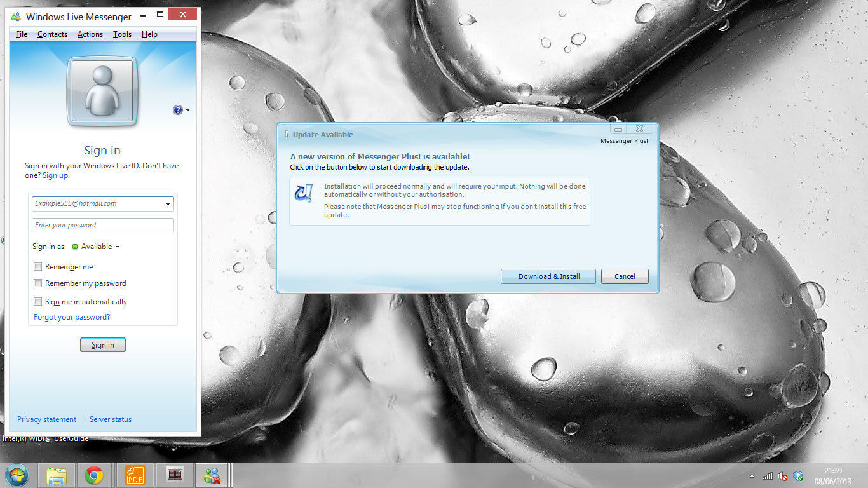
Task: Click the Forgot your password link
Action: (x=72, y=317)
